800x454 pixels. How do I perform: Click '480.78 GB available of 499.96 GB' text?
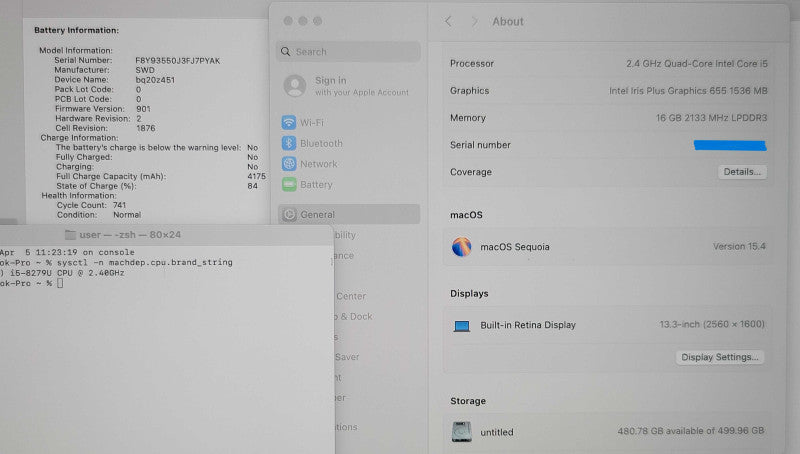click(x=691, y=431)
